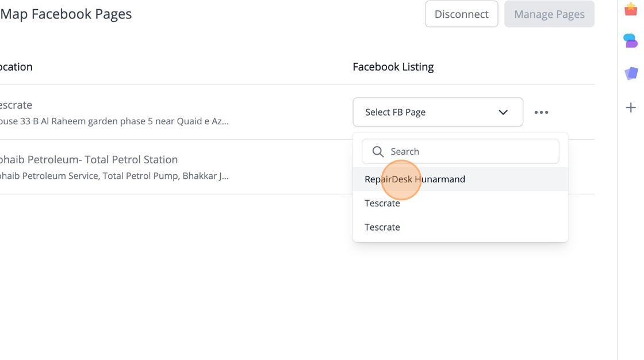Click the purple overlapping cards sidebar icon
The image size is (644, 360).
click(631, 74)
